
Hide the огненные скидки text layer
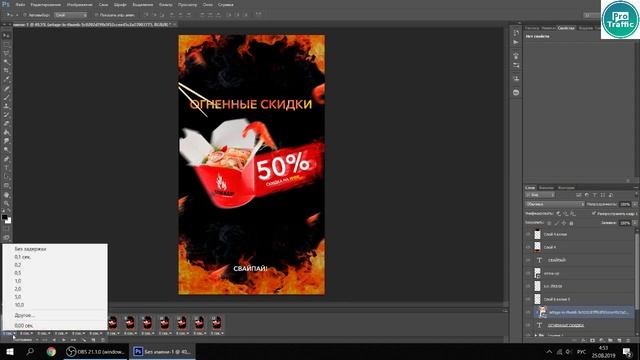pyautogui.click(x=528, y=325)
